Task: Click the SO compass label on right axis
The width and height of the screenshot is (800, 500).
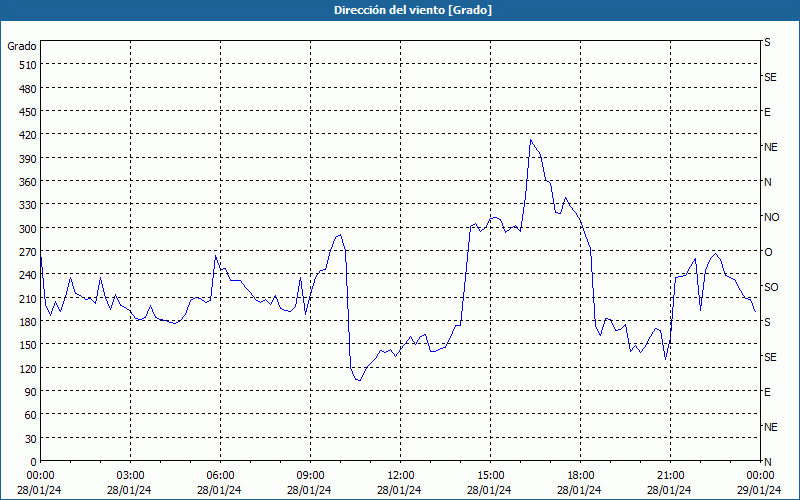Action: (x=771, y=287)
